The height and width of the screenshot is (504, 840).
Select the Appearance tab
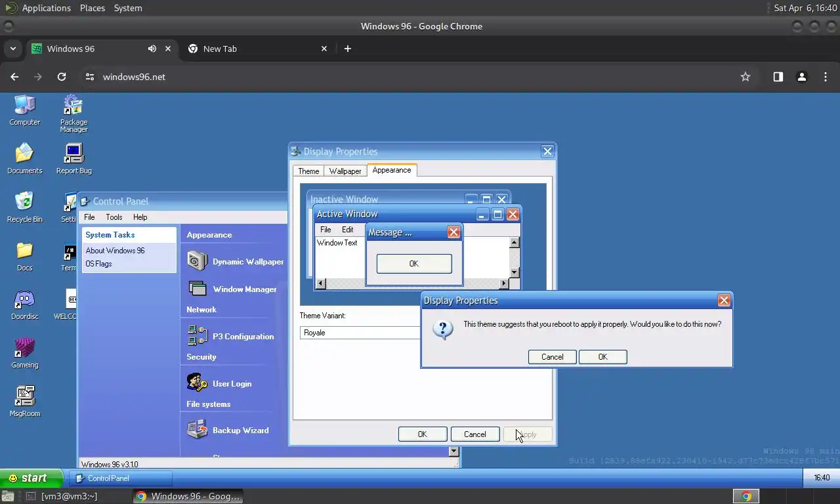click(392, 170)
